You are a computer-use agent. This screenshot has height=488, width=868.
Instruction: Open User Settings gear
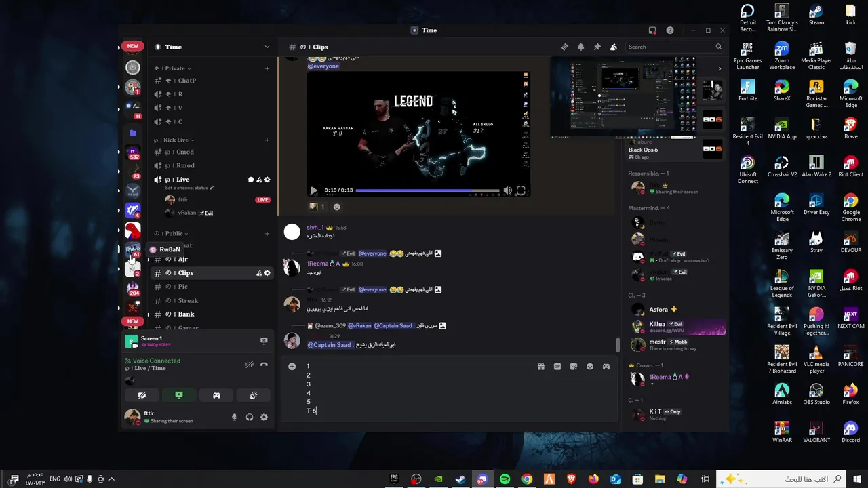click(264, 418)
